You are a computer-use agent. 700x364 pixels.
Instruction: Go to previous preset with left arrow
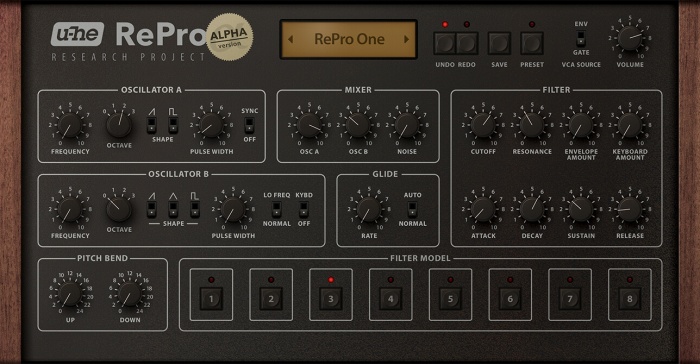pyautogui.click(x=291, y=39)
